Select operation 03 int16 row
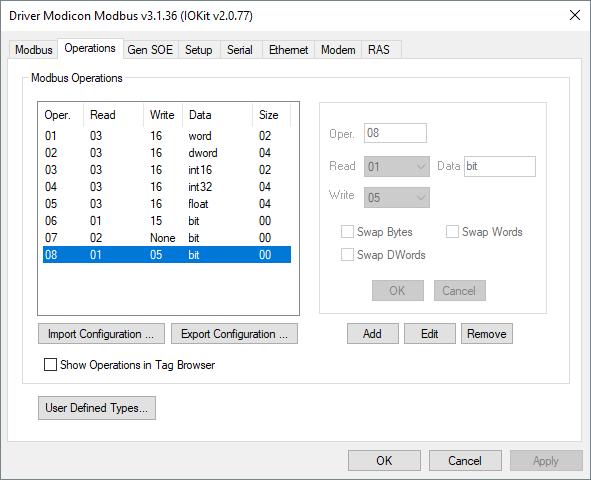The width and height of the screenshot is (591, 480). pos(167,170)
